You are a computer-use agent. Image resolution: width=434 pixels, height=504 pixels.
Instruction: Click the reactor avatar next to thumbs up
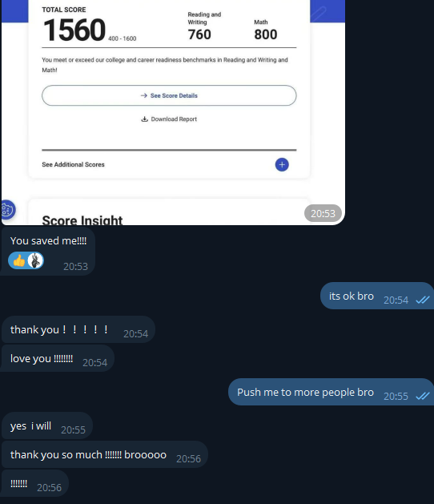[x=35, y=260]
